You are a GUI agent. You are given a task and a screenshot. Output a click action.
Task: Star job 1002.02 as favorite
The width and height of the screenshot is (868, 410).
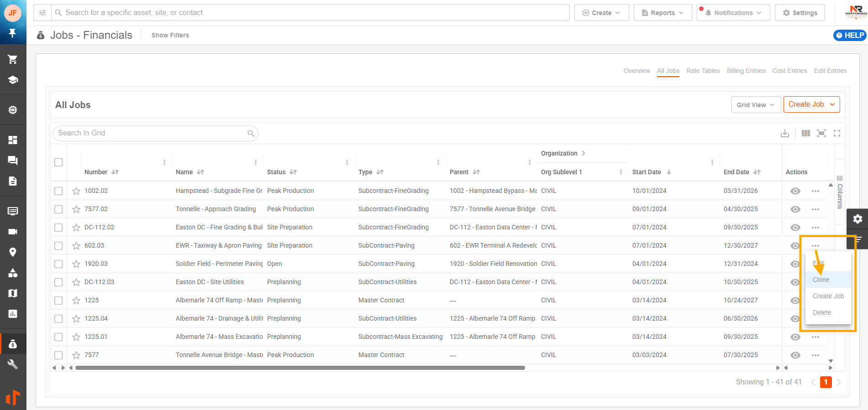pos(76,191)
